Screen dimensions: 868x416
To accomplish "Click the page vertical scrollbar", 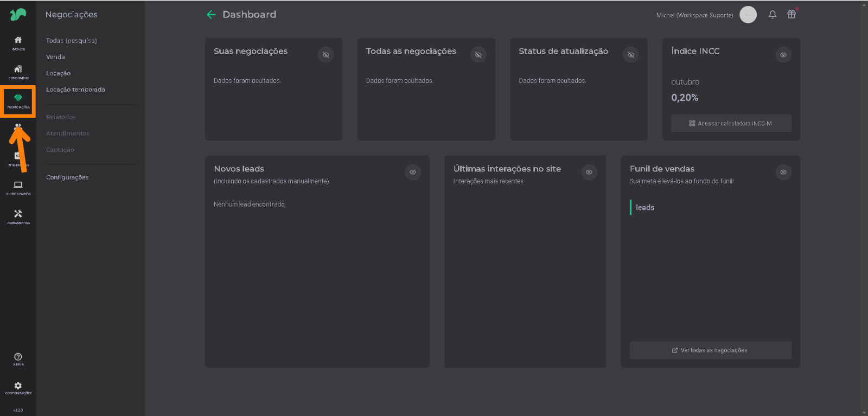I will click(864, 208).
